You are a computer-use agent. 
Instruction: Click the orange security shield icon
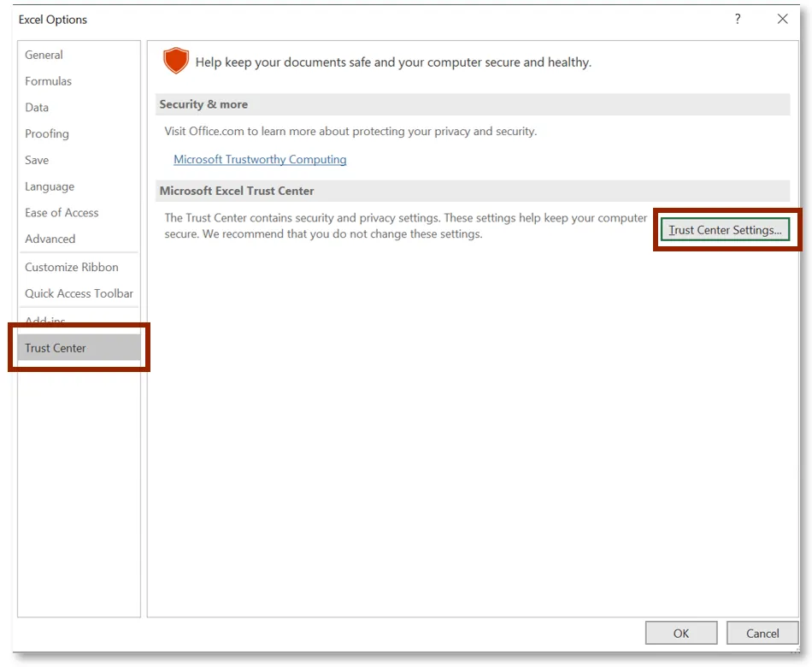tap(176, 61)
